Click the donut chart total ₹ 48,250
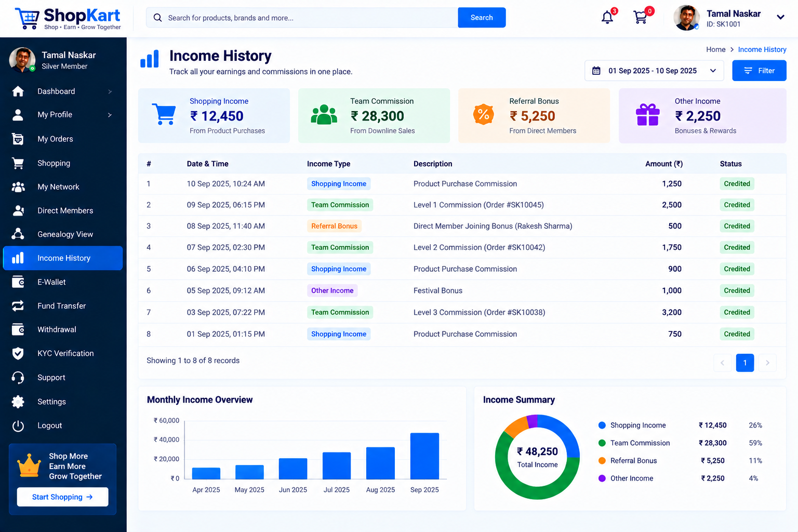This screenshot has width=798, height=532. point(537,451)
